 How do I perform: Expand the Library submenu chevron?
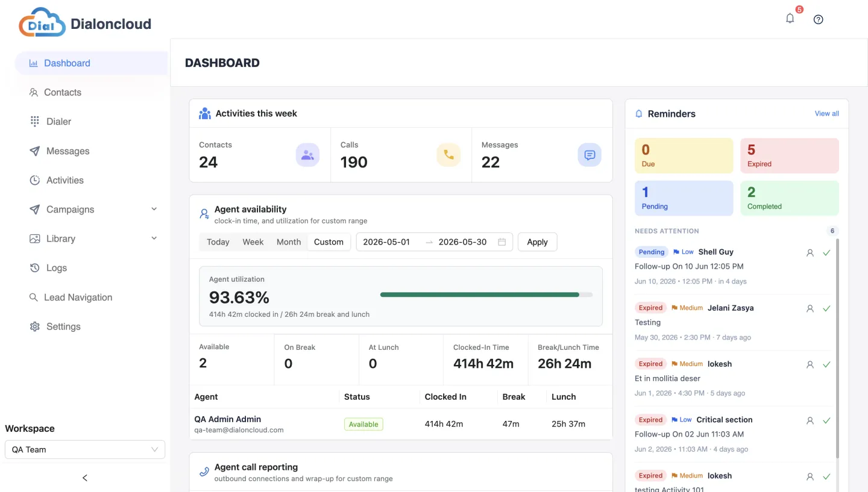coord(154,238)
